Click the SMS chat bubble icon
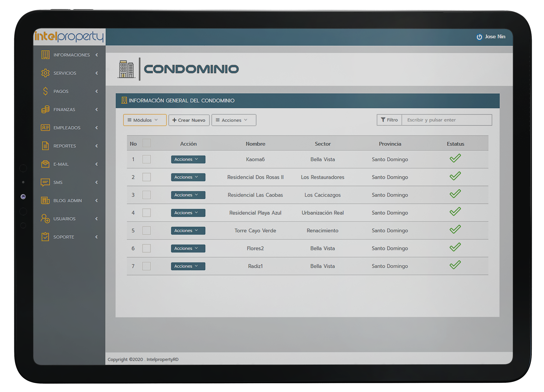The height and width of the screenshot is (392, 544). pos(45,182)
